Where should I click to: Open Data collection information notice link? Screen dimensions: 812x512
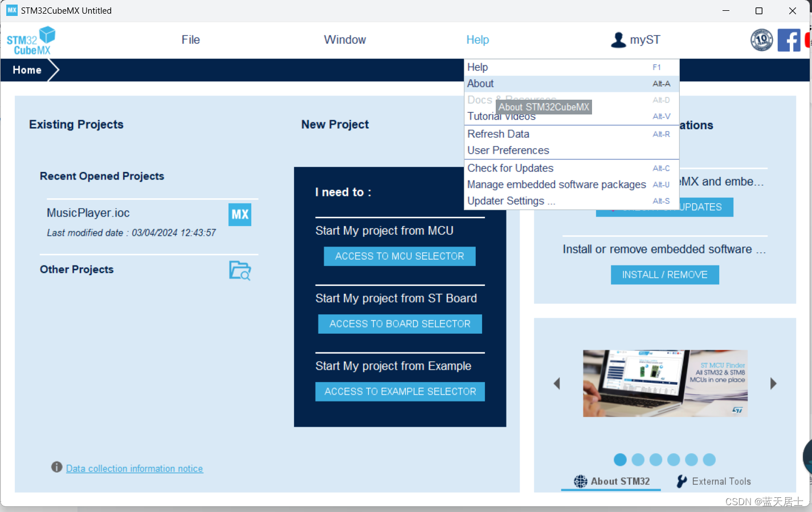(x=134, y=469)
